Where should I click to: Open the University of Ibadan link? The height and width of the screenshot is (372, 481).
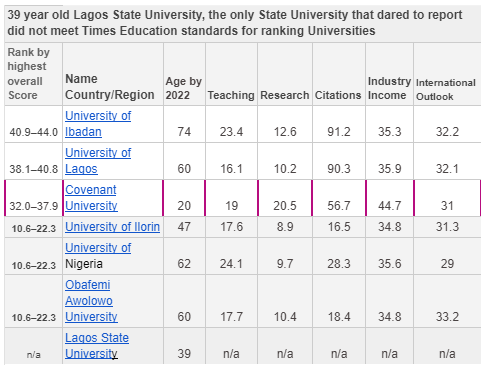pyautogui.click(x=98, y=124)
